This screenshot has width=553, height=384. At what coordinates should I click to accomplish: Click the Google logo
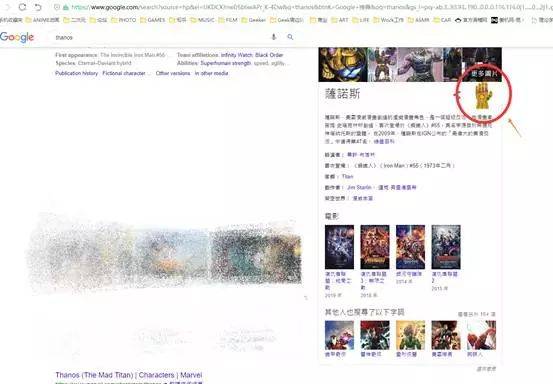(17, 37)
